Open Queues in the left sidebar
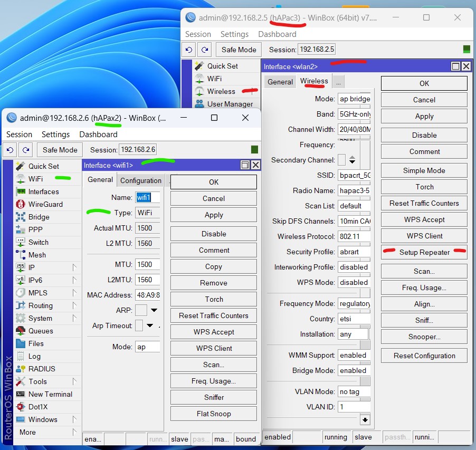The height and width of the screenshot is (450, 476). (x=41, y=331)
